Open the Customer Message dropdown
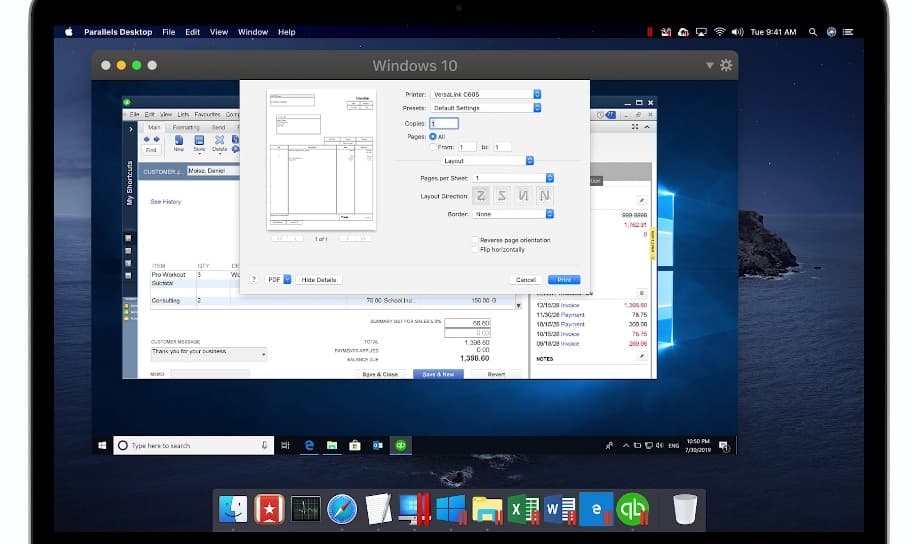 208,354
